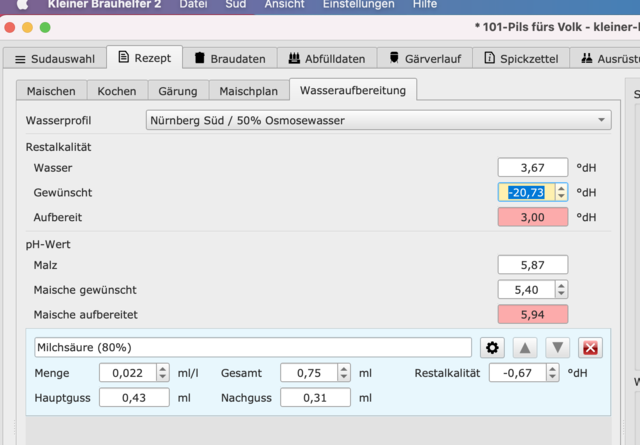Switch to the Ausrüstung tab
Viewport: 640px width, 445px height.
pyautogui.click(x=605, y=59)
